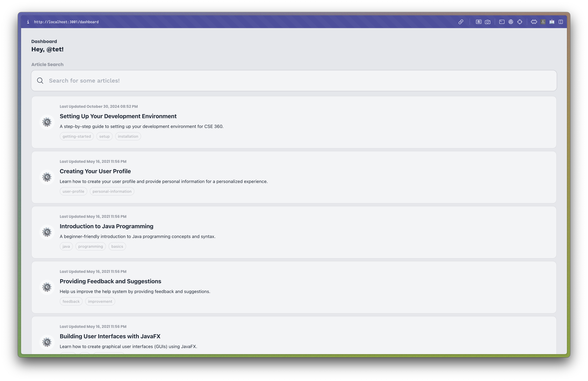This screenshot has height=381, width=588.
Task: Open the video download toolbar icon
Action: 552,22
